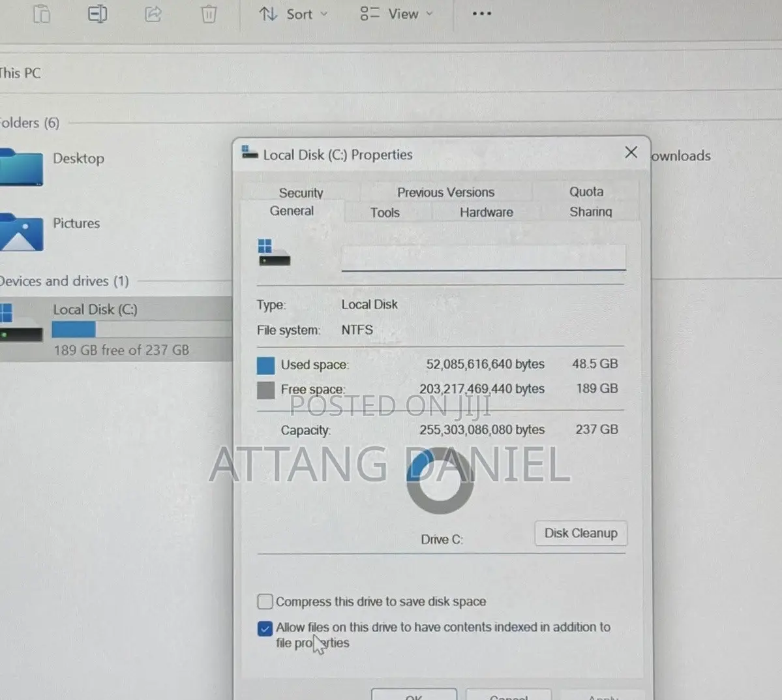Image resolution: width=782 pixels, height=700 pixels.
Task: Enable Compress this drive to save disk space
Action: [265, 601]
